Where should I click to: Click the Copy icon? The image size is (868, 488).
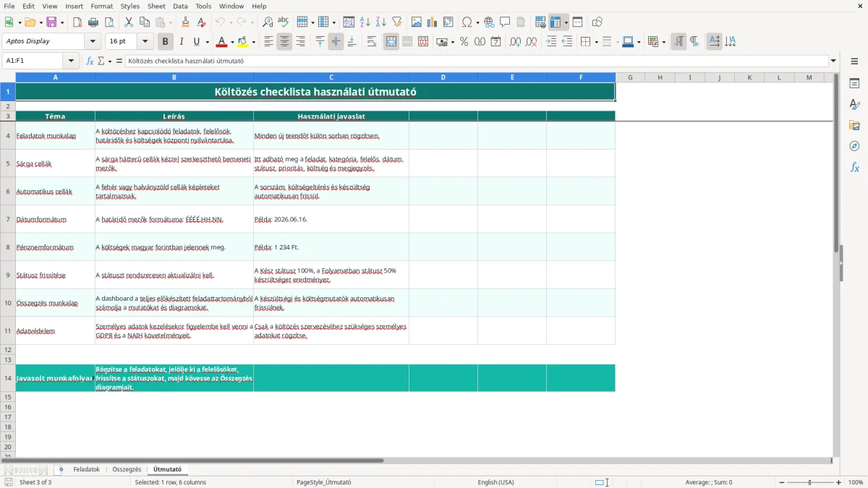pos(144,22)
